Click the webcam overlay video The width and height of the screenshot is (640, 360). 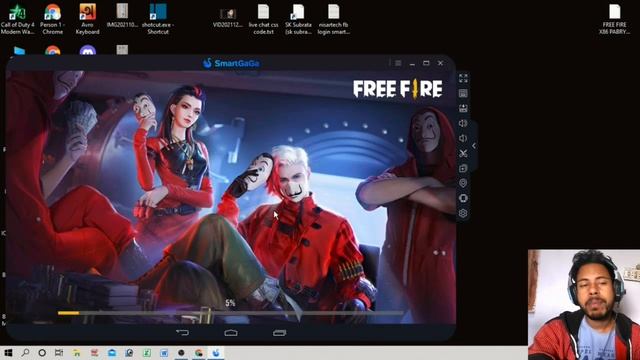click(x=584, y=304)
